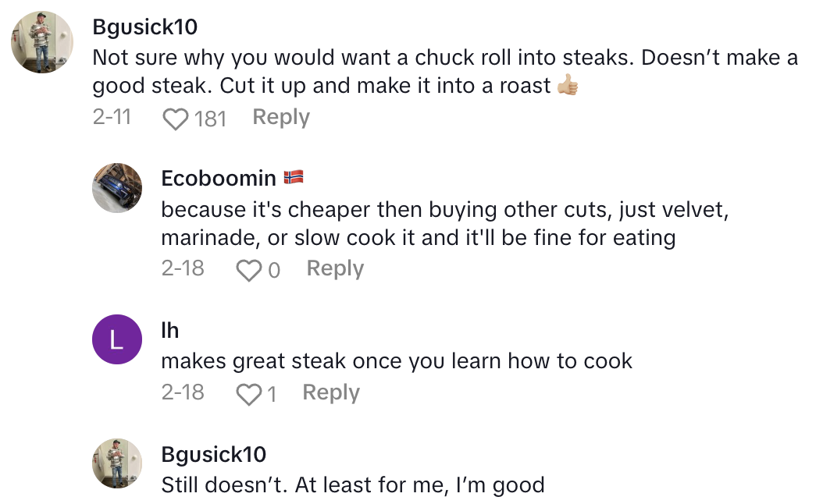
Task: Click the Norwegian flag next to Ecoboomin
Action: coord(293,178)
